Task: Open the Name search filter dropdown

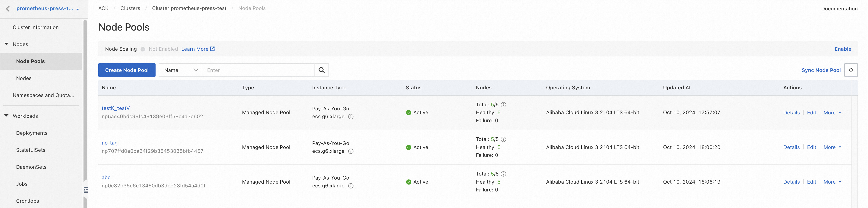Action: [181, 70]
